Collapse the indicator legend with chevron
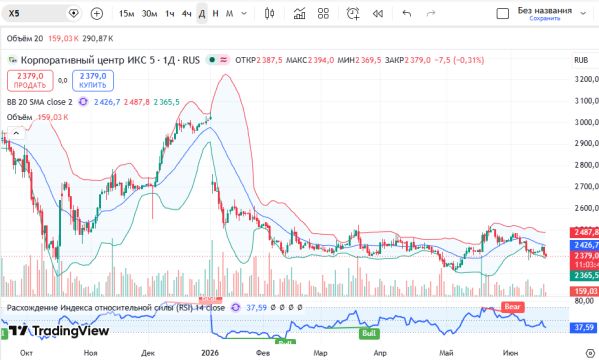The width and height of the screenshot is (599, 360). pyautogui.click(x=16, y=133)
